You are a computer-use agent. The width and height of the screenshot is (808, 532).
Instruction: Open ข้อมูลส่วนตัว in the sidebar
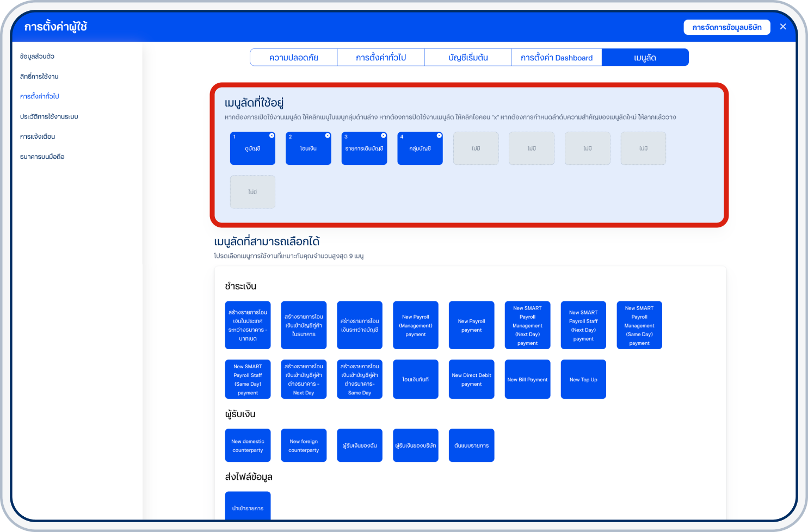pyautogui.click(x=37, y=57)
